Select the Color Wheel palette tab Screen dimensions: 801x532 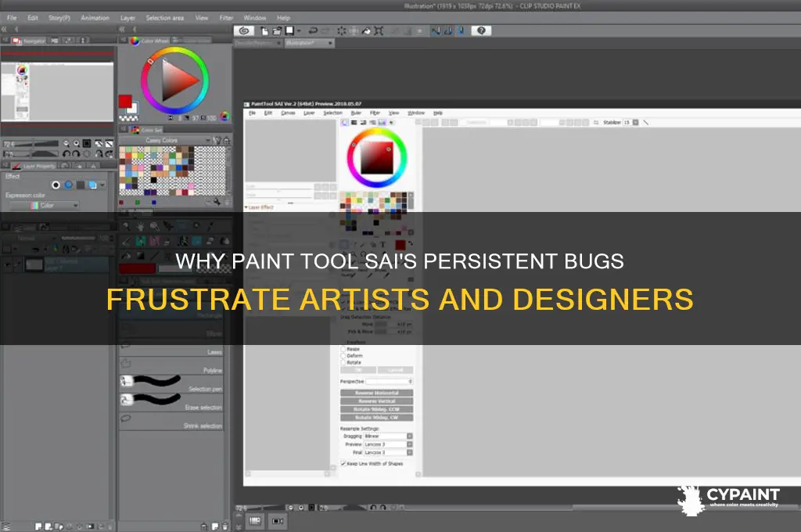[149, 41]
